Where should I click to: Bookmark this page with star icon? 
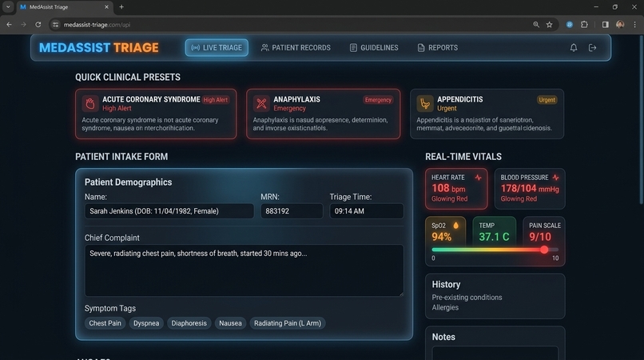coord(549,25)
